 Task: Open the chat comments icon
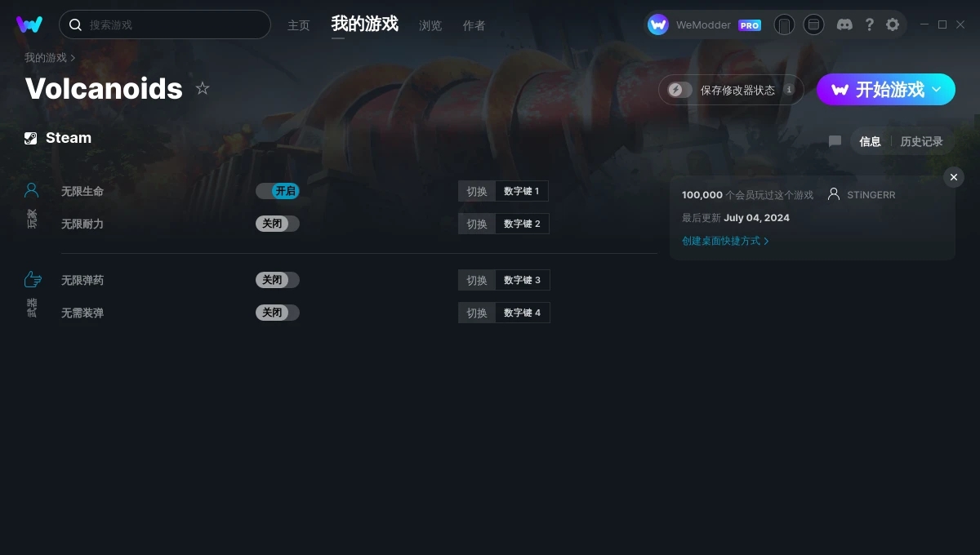tap(835, 141)
